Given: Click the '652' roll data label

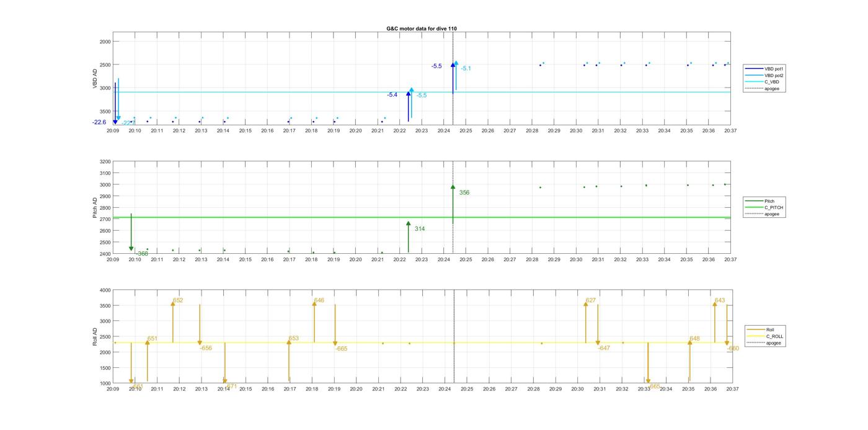Looking at the screenshot, I should pyautogui.click(x=178, y=300).
